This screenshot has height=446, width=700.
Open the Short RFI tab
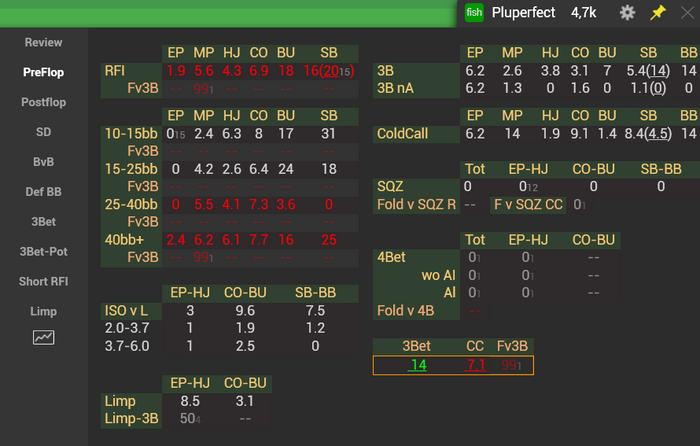coord(43,282)
